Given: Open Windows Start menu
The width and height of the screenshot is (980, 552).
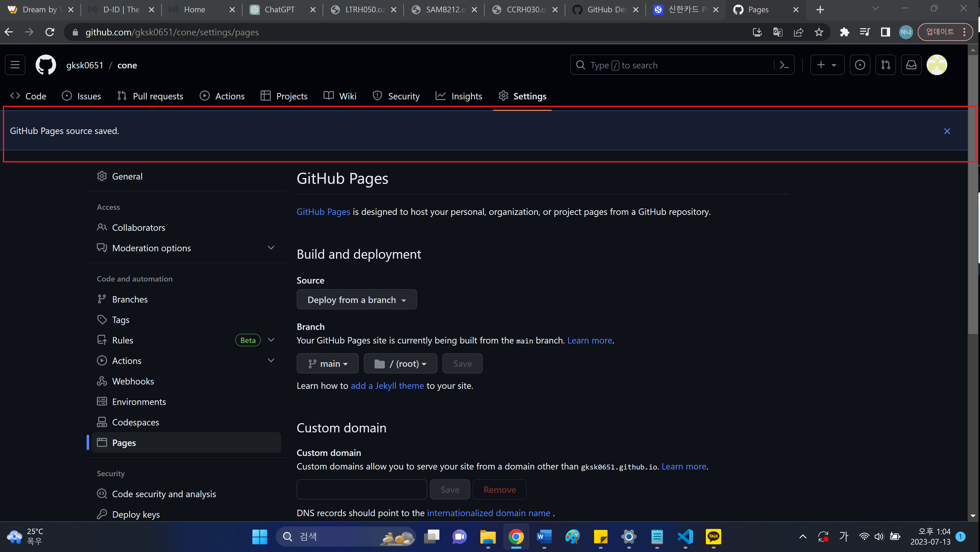Looking at the screenshot, I should (260, 537).
